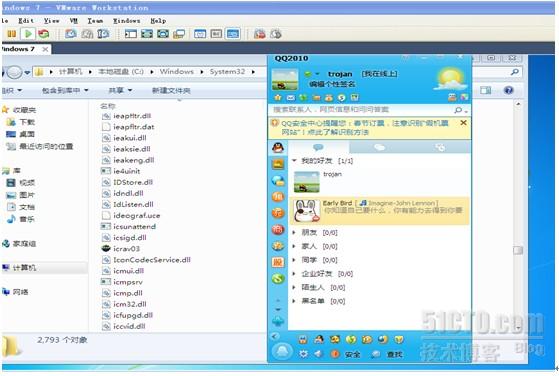Click the green power on play icon
The height and width of the screenshot is (376, 559).
tap(27, 34)
